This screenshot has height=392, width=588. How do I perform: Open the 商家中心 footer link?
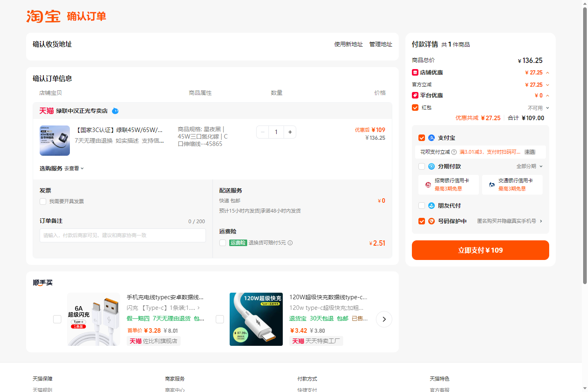pos(175,390)
